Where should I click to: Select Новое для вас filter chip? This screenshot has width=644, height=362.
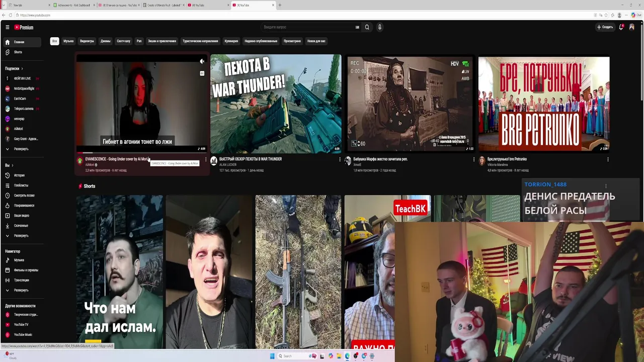coord(316,41)
